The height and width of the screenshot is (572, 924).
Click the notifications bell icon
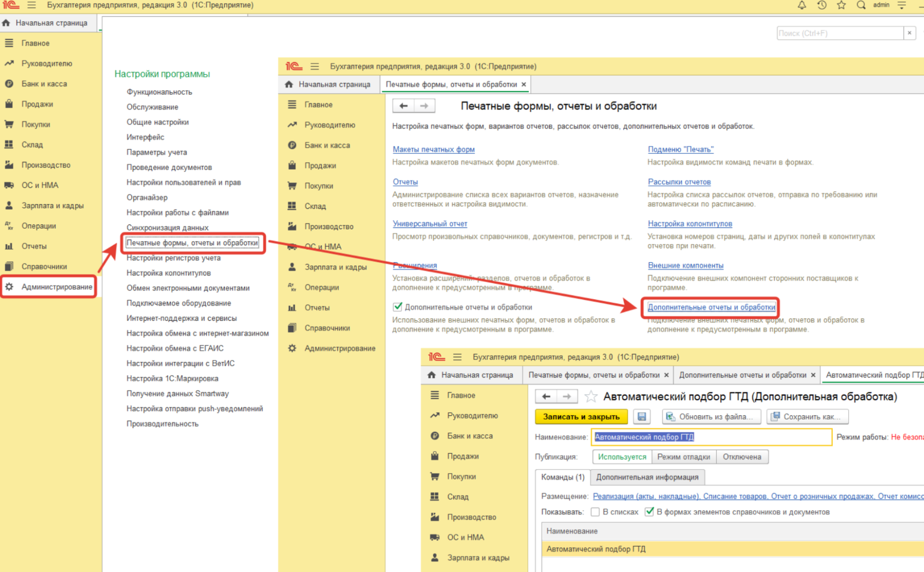802,5
